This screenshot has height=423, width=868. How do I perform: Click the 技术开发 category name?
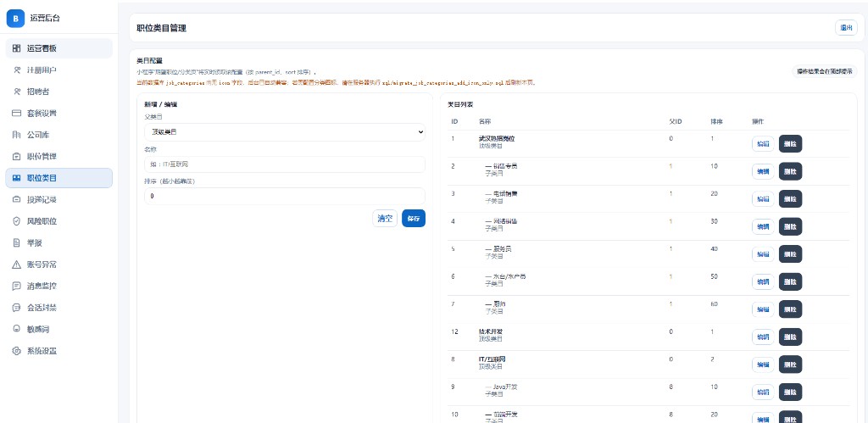tap(491, 331)
